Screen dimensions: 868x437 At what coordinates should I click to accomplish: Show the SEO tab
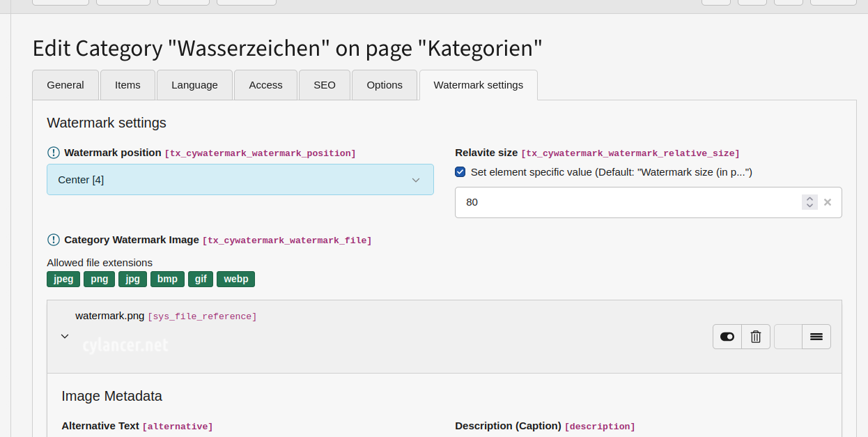tap(325, 85)
